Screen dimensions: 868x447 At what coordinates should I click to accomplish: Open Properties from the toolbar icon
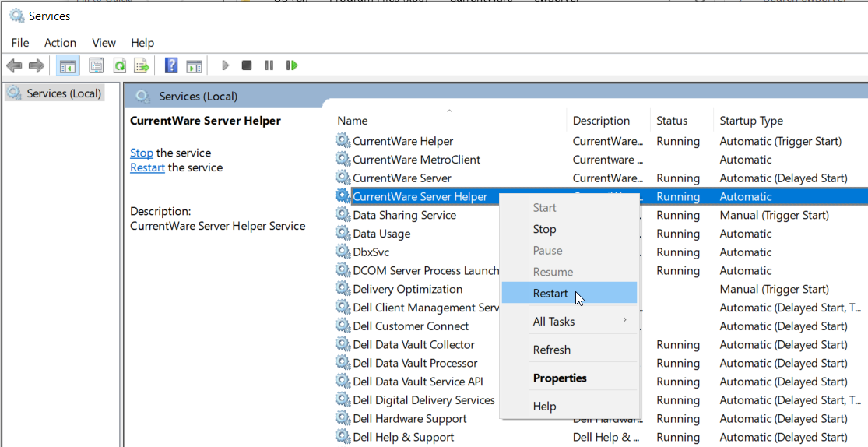pos(97,66)
